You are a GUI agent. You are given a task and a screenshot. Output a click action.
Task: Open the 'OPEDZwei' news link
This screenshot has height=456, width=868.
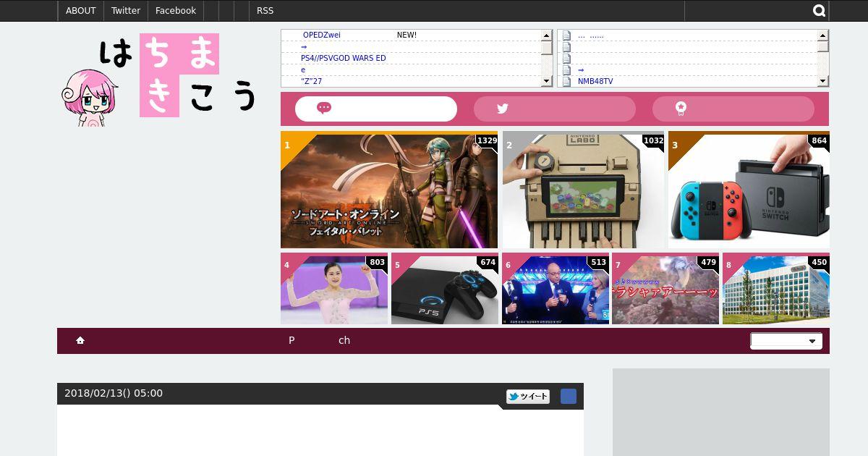(322, 35)
